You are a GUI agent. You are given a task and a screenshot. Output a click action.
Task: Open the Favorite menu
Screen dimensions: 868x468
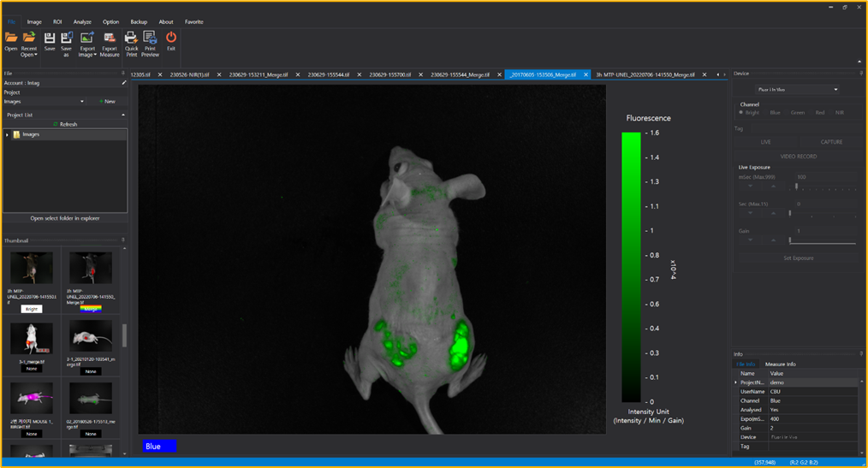tap(194, 22)
